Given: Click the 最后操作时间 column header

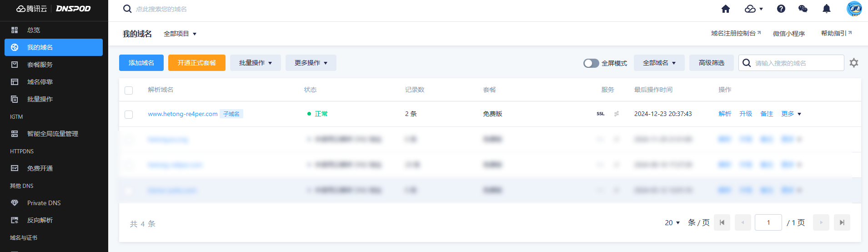Looking at the screenshot, I should (653, 90).
